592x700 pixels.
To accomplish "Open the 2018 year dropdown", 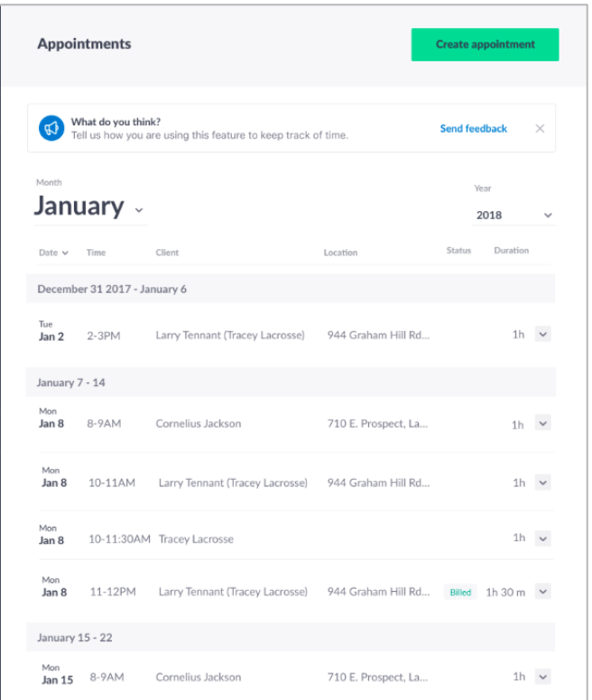I will click(x=513, y=216).
